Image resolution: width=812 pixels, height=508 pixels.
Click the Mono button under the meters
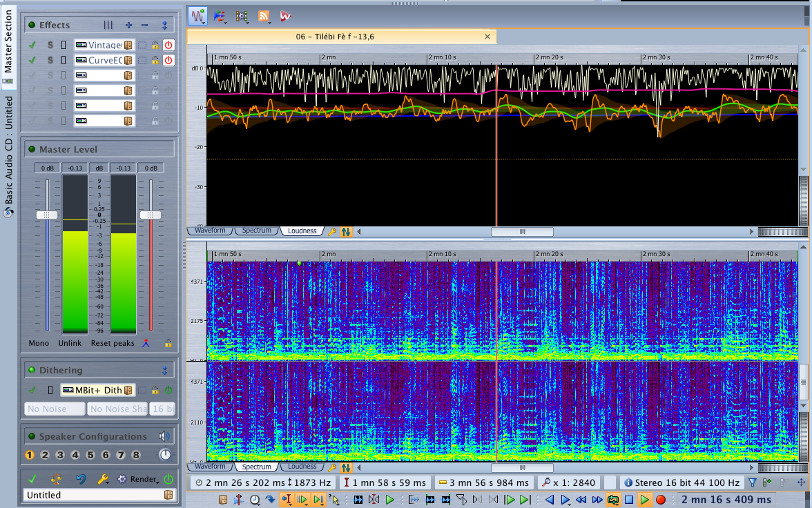click(39, 343)
